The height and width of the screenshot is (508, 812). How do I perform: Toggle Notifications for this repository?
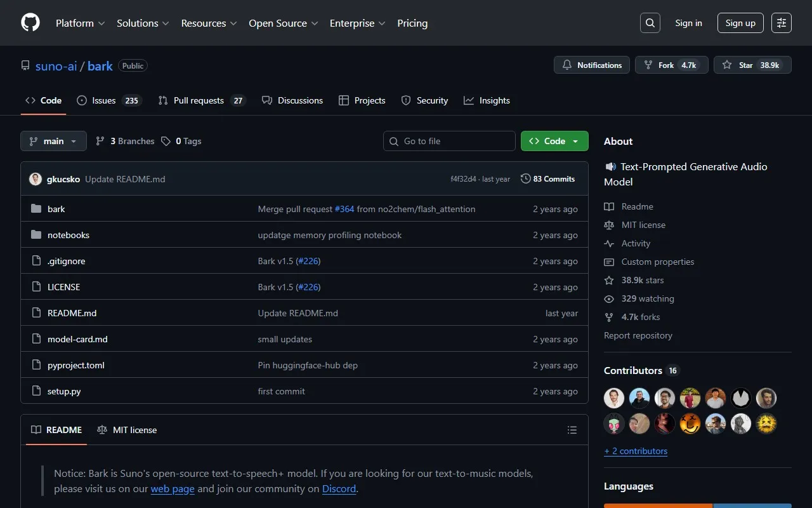tap(592, 65)
